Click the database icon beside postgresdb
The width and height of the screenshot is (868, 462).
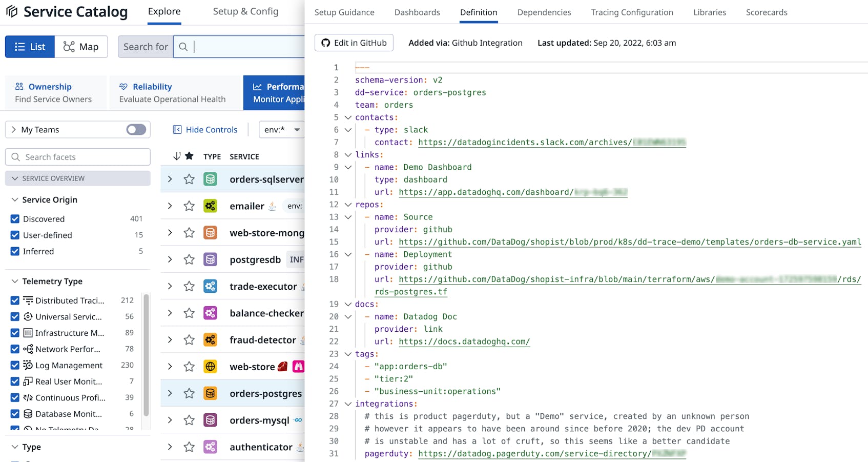pos(210,259)
